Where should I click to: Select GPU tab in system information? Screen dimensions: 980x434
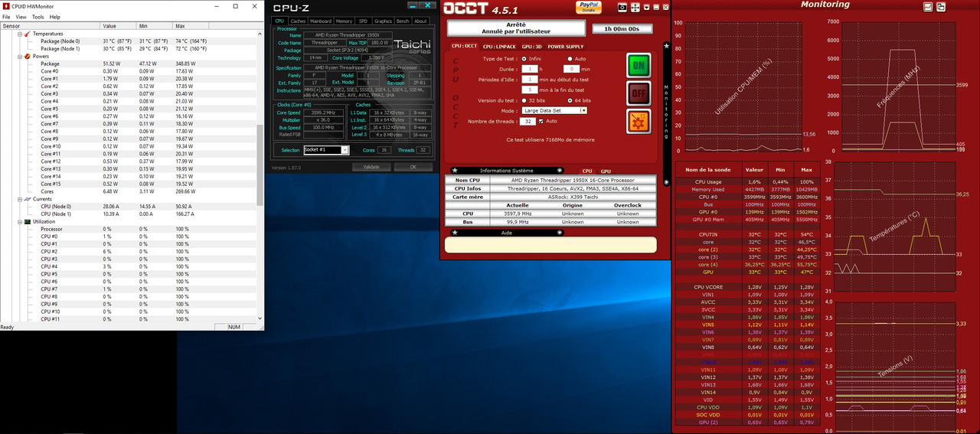point(606,171)
